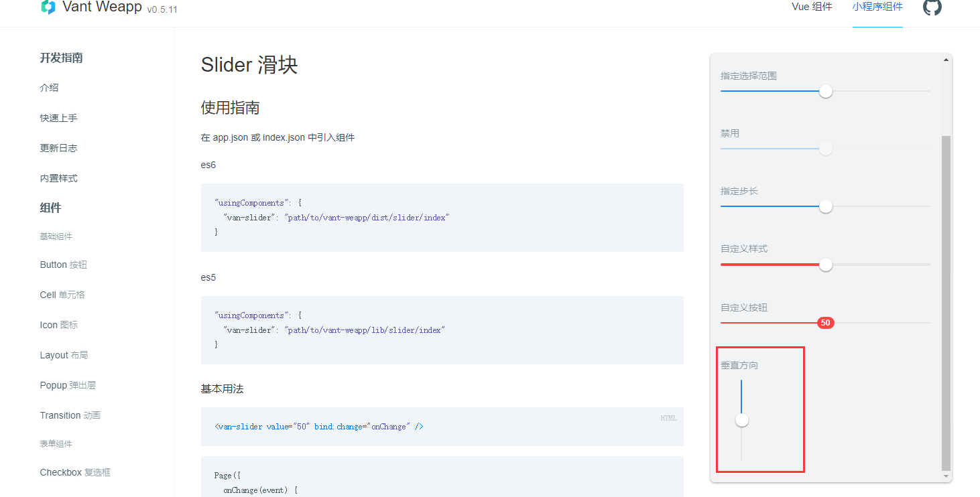This screenshot has height=497, width=980.
Task: Click the 50 badge on 自定义按钮 slider
Action: pos(825,323)
